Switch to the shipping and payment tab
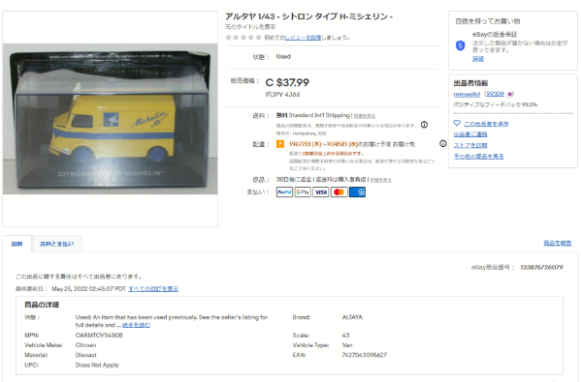The width and height of the screenshot is (581, 382). point(57,244)
